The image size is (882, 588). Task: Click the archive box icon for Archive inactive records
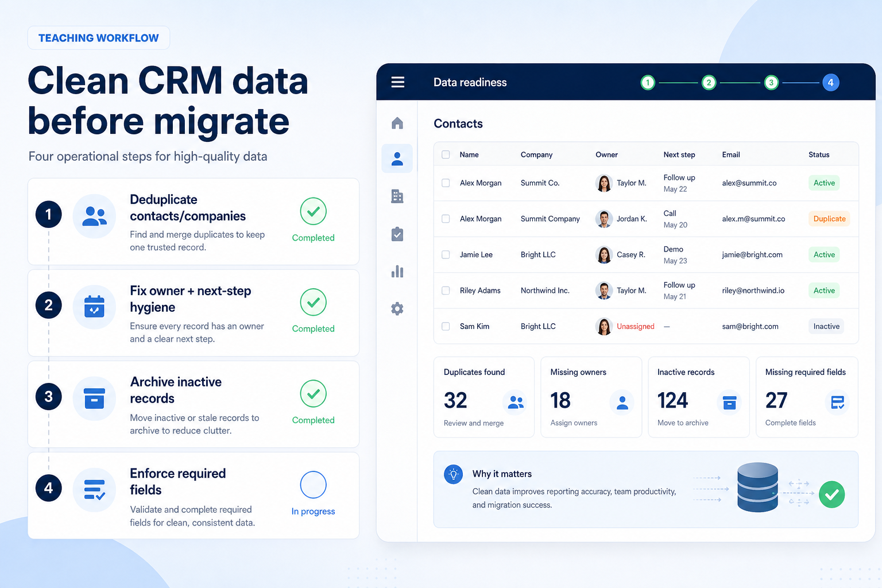tap(94, 399)
